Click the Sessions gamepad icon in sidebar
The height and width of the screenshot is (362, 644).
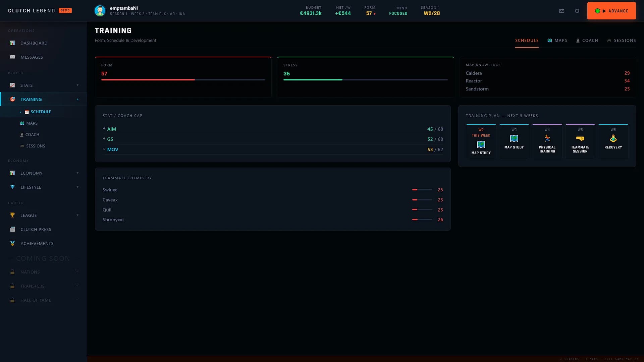(22, 146)
